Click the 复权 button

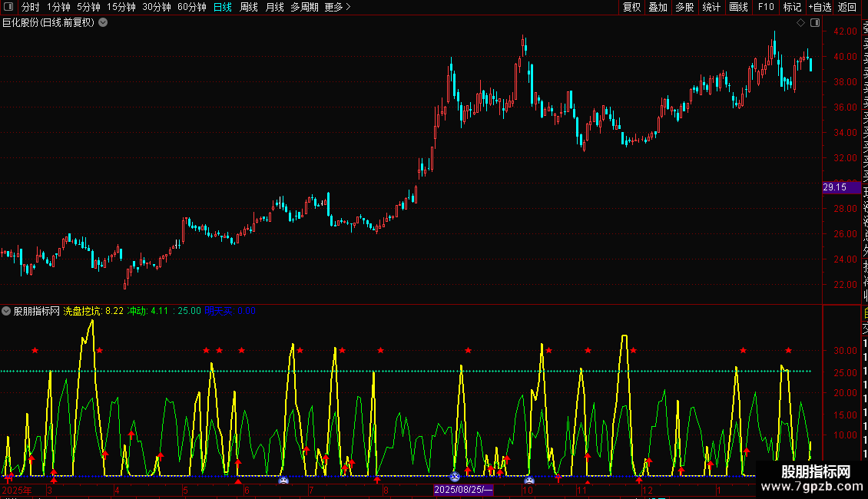[631, 7]
